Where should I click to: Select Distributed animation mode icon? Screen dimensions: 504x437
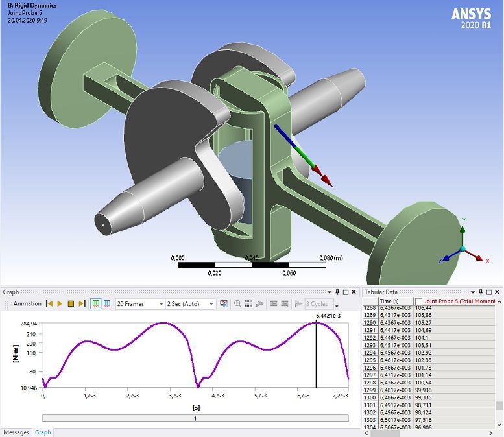coord(95,303)
